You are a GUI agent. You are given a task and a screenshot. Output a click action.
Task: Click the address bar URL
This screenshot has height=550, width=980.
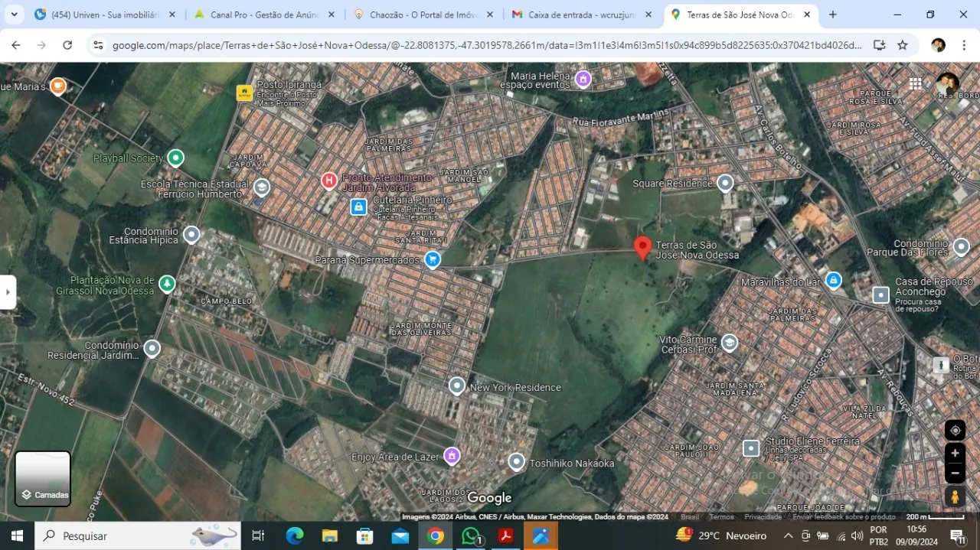(x=487, y=45)
